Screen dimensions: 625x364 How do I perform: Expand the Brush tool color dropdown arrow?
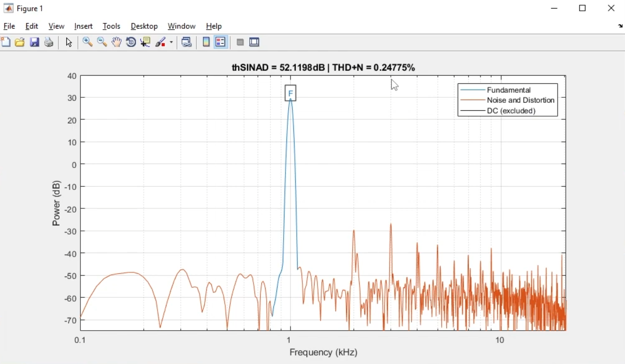pos(172,43)
